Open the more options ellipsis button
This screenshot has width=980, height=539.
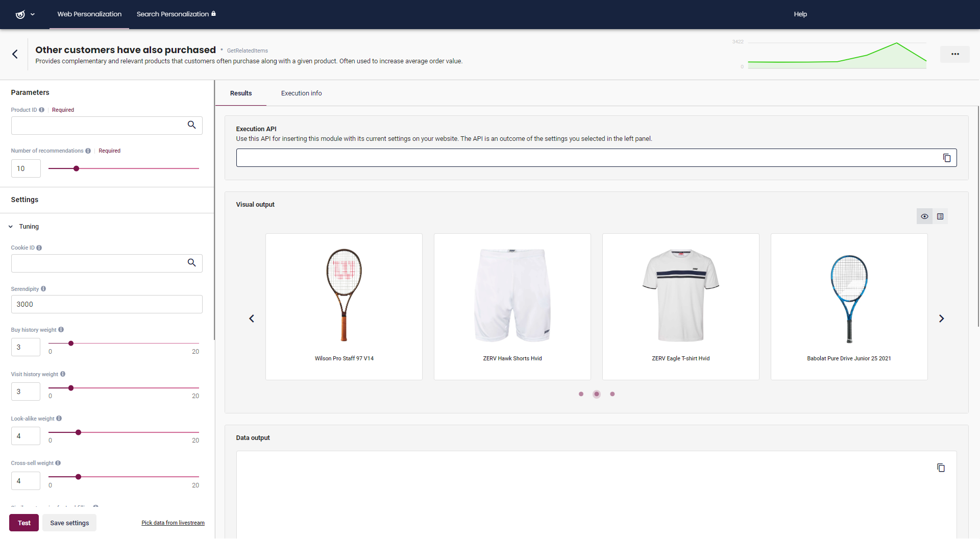(x=955, y=54)
